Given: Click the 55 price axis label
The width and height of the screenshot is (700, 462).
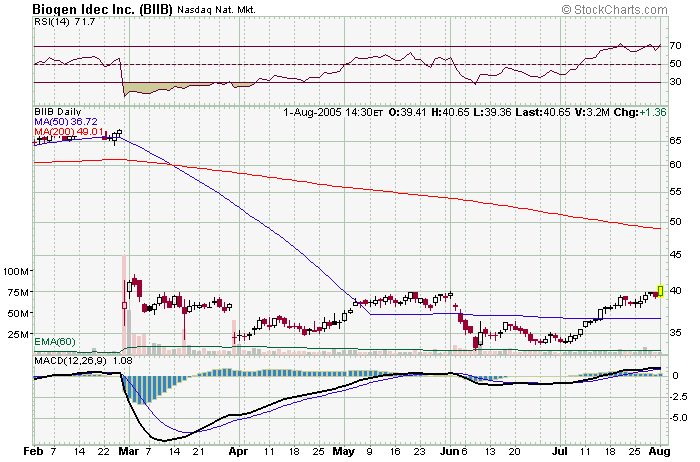Looking at the screenshot, I should pyautogui.click(x=675, y=192).
